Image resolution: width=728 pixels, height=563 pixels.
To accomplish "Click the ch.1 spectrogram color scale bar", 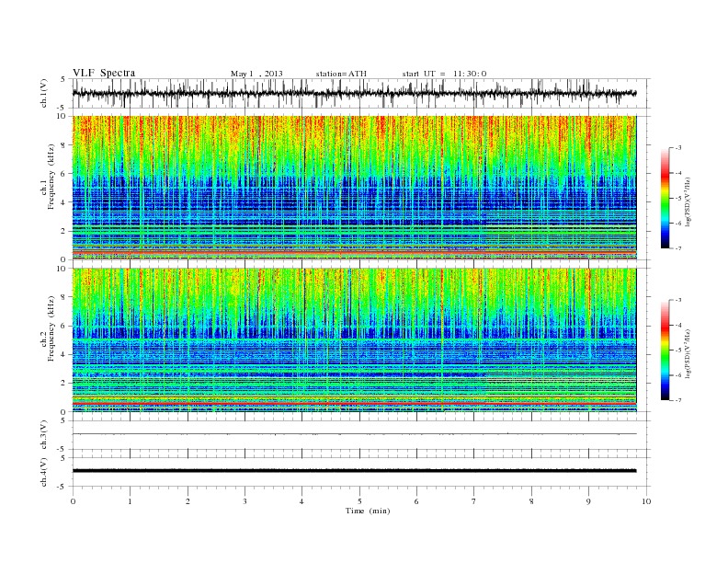I will (x=665, y=198).
